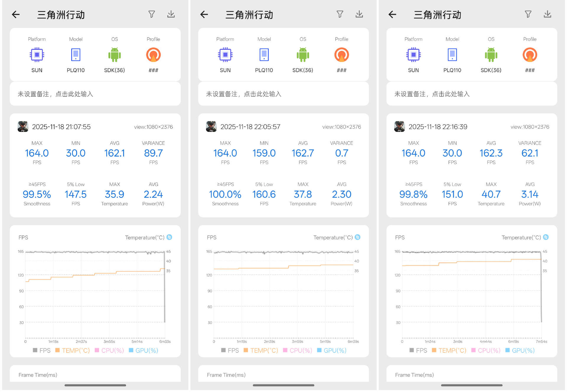Toggle GPU(%) legend in right chart
The image size is (567, 392).
tap(520, 350)
